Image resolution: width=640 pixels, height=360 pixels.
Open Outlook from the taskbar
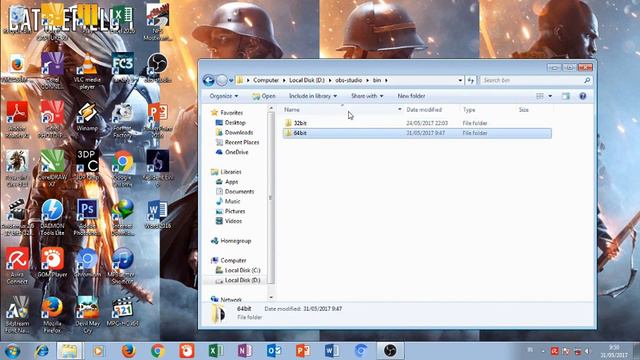click(273, 351)
